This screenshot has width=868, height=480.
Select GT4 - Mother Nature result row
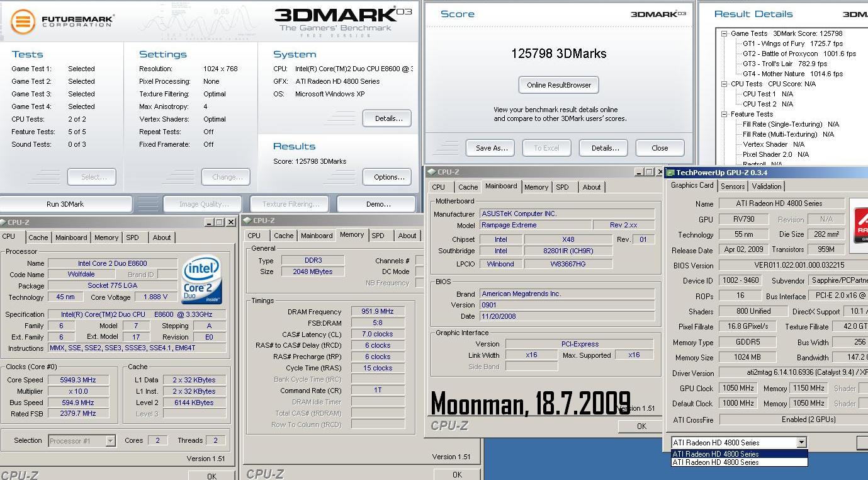pos(792,74)
